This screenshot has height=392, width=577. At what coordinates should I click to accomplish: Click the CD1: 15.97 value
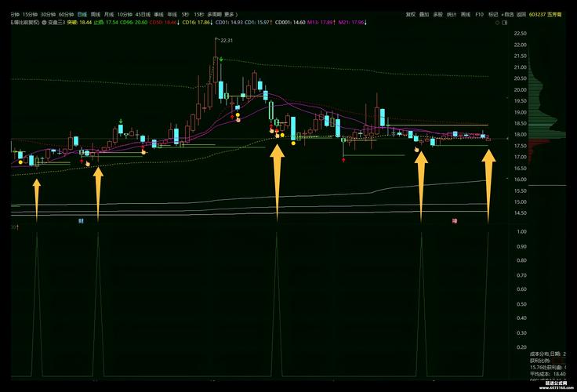(259, 23)
